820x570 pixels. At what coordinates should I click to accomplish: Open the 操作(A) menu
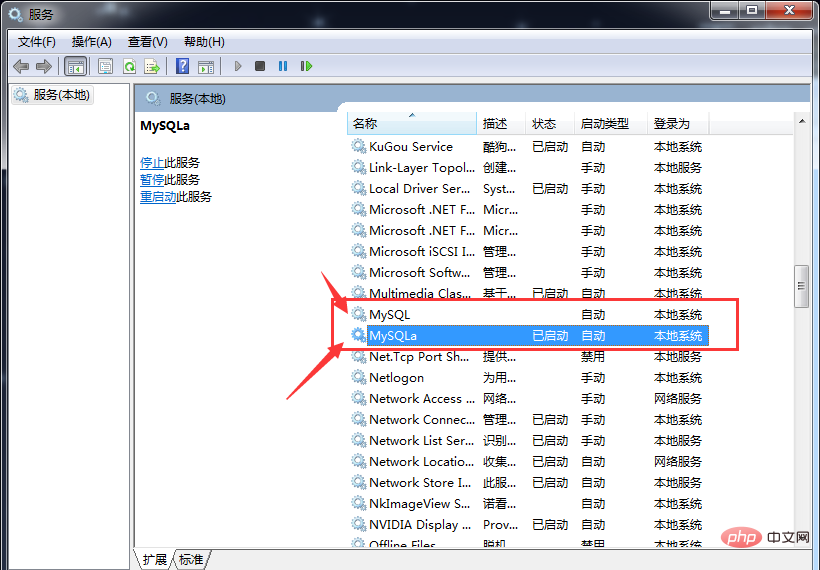coord(92,42)
